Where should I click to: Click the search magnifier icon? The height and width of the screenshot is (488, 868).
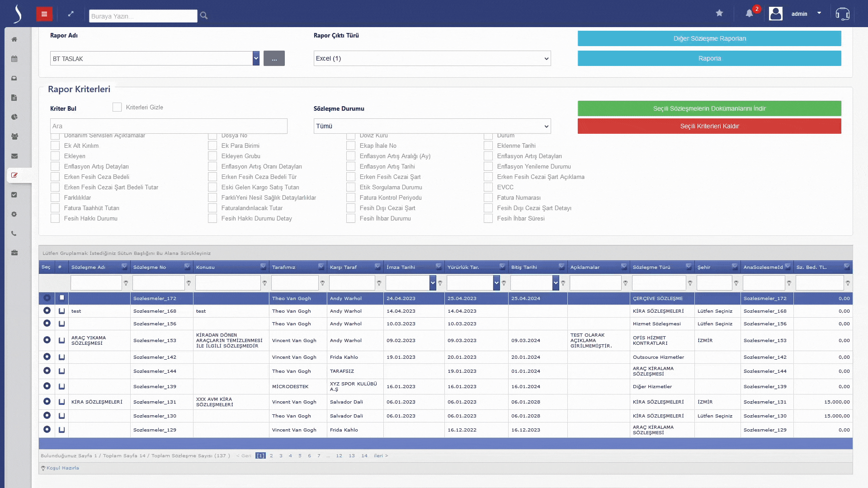[204, 16]
